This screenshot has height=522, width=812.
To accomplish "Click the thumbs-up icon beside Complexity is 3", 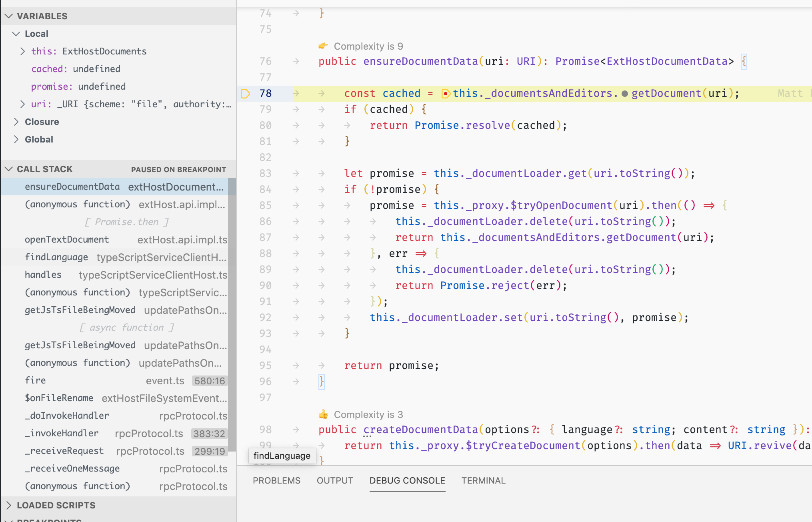I will [323, 414].
